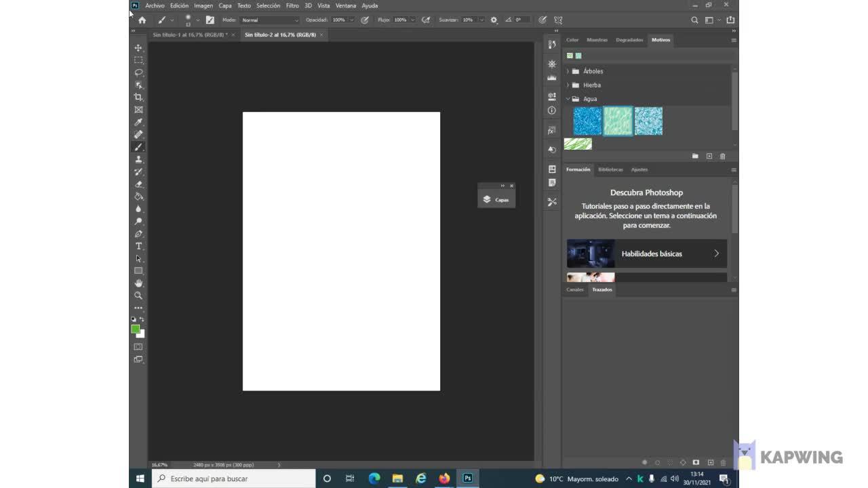
Task: Toggle Quick Mask mode
Action: 138,347
